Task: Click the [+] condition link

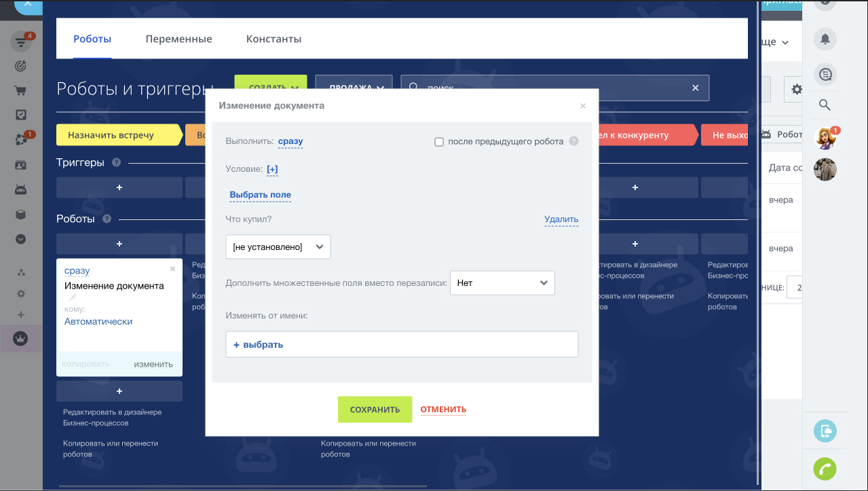Action: pyautogui.click(x=272, y=169)
